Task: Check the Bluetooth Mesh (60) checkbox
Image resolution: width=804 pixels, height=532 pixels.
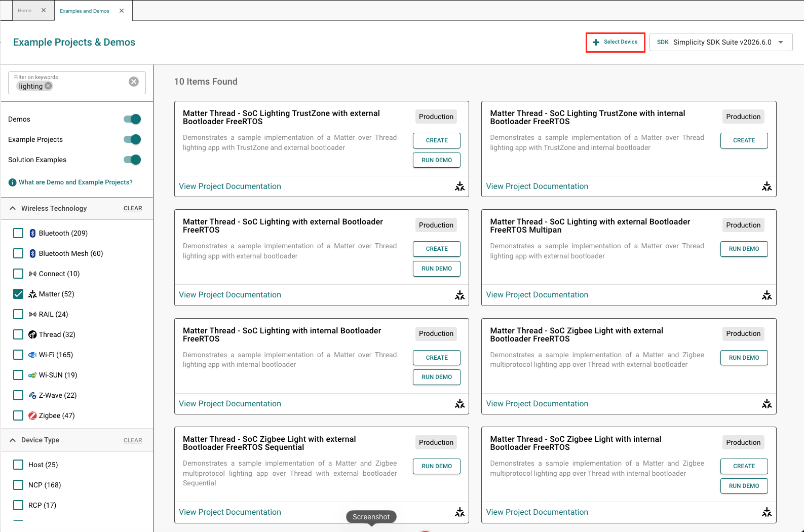Action: point(18,253)
